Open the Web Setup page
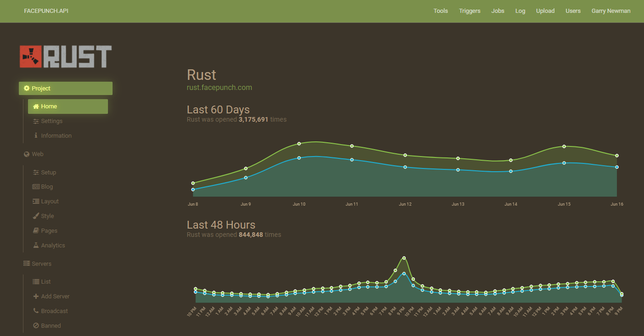The height and width of the screenshot is (336, 644). 45,173
